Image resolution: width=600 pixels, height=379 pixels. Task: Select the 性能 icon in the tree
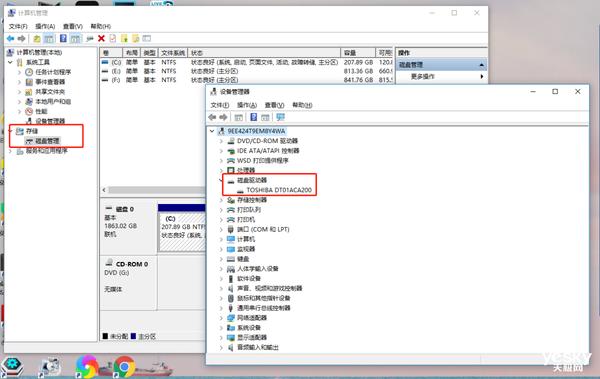29,111
